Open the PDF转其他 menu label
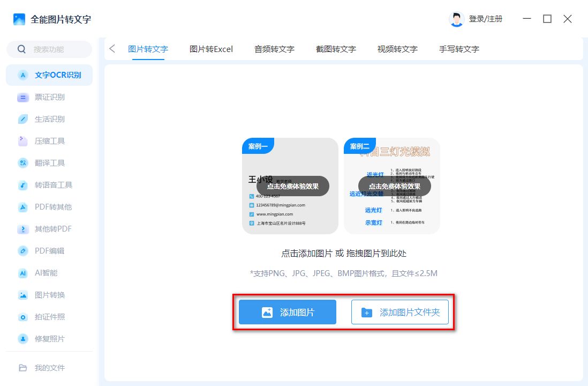The height and width of the screenshot is (386, 588). pyautogui.click(x=53, y=207)
